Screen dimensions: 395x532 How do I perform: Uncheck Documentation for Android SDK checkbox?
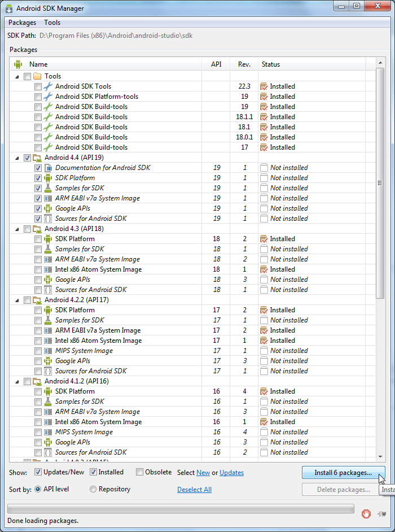click(38, 168)
